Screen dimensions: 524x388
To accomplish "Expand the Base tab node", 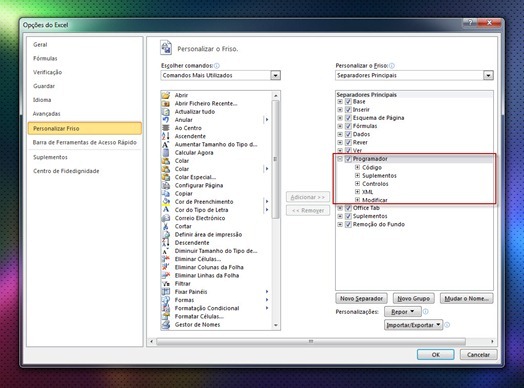I will 340,102.
